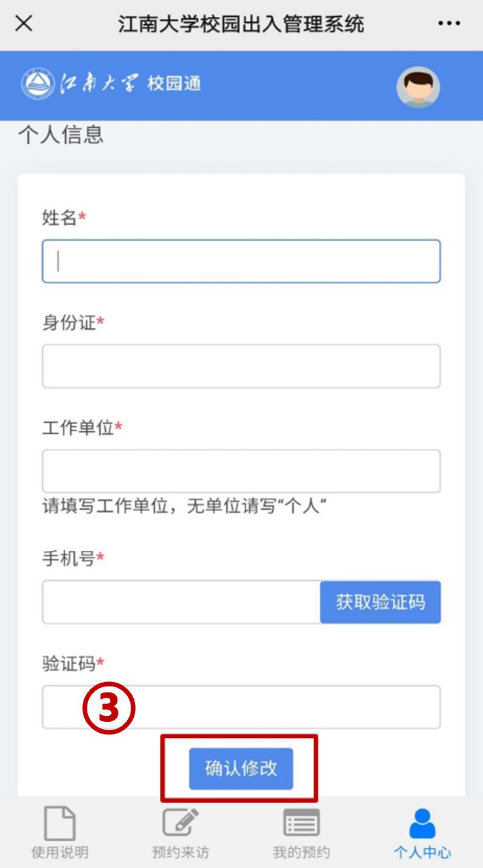
Task: Click the 个人信息 section heading
Action: pyautogui.click(x=61, y=134)
